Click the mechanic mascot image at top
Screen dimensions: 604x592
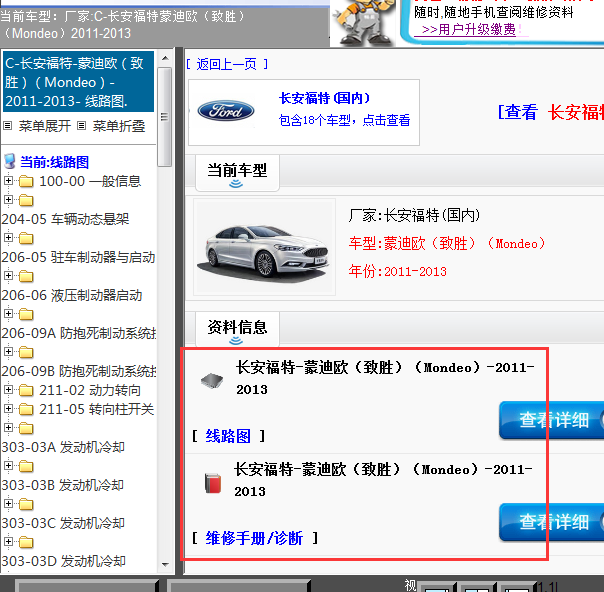364,22
